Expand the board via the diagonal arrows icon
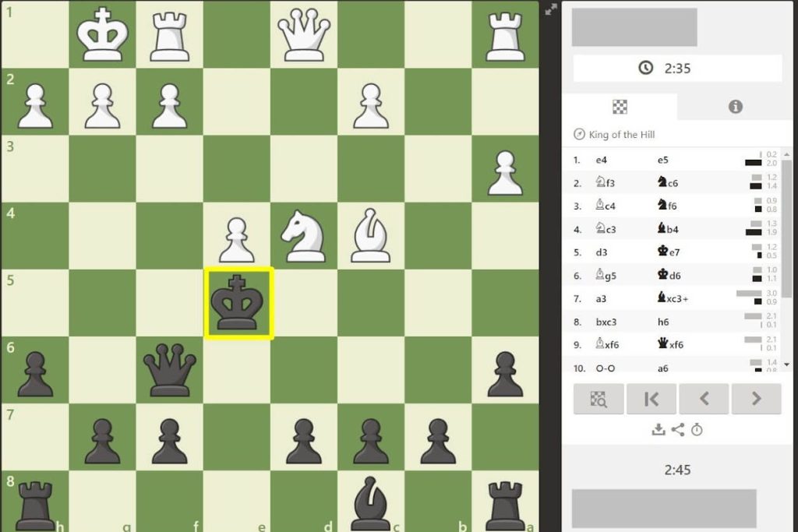This screenshot has width=798, height=532. click(549, 11)
